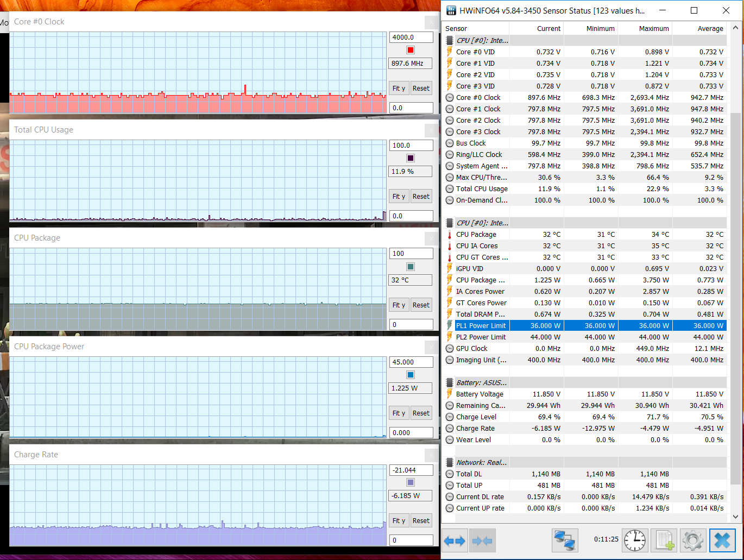Close the Charge Rate graph window
The width and height of the screenshot is (744, 560).
[431, 455]
